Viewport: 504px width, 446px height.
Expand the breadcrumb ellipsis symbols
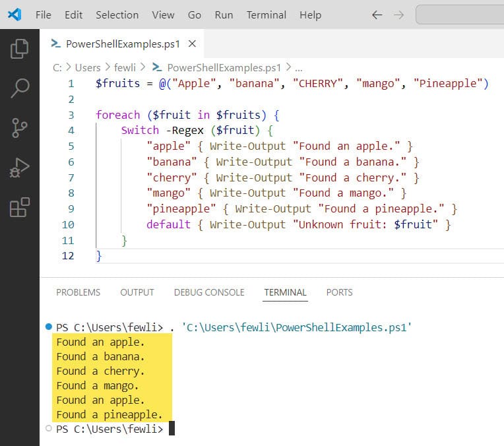tap(299, 68)
